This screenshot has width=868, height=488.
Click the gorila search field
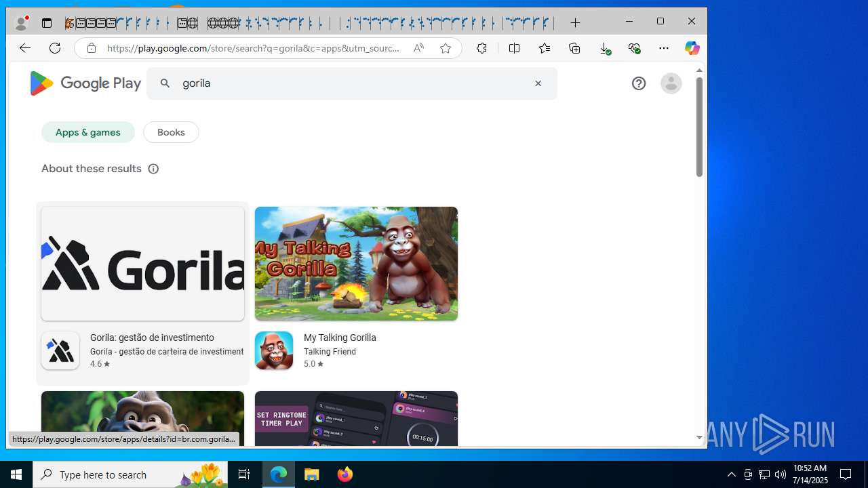pos(352,83)
